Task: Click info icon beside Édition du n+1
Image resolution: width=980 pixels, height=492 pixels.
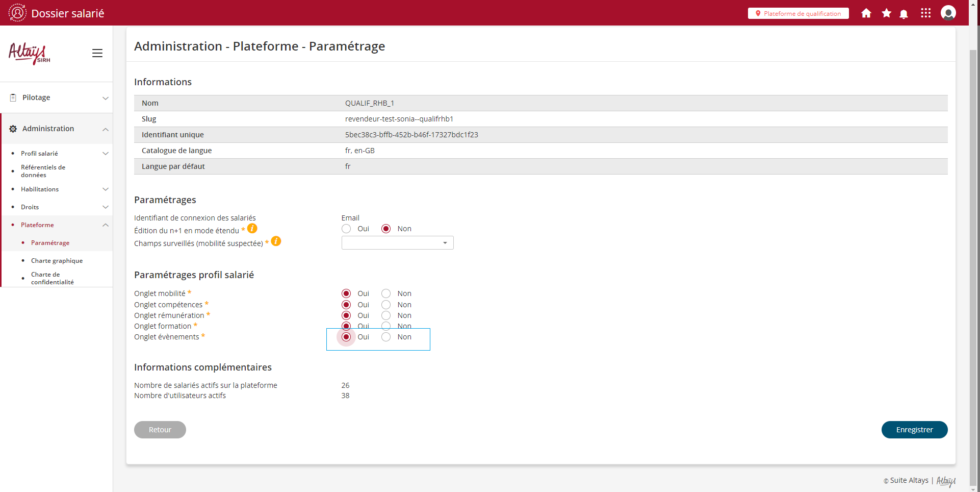Action: [252, 229]
